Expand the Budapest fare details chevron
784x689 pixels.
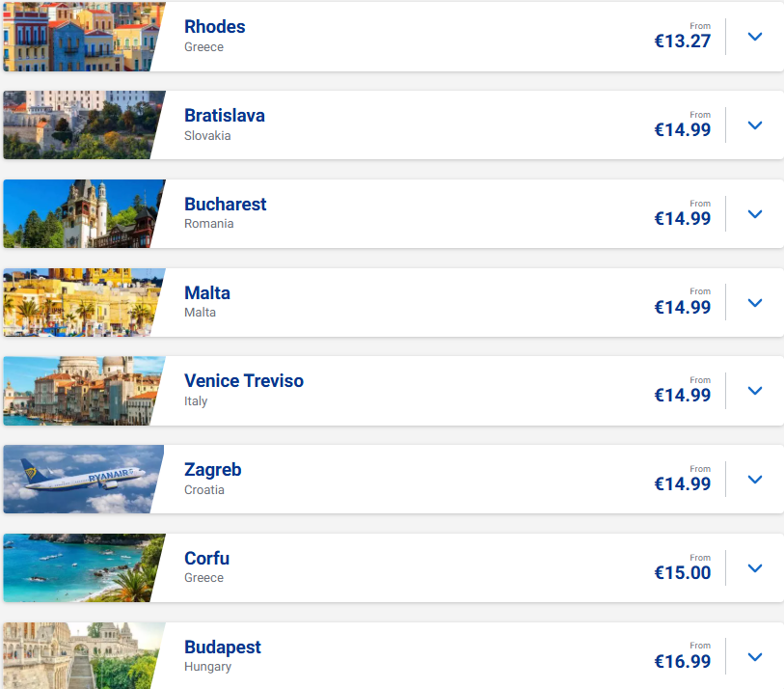click(754, 657)
